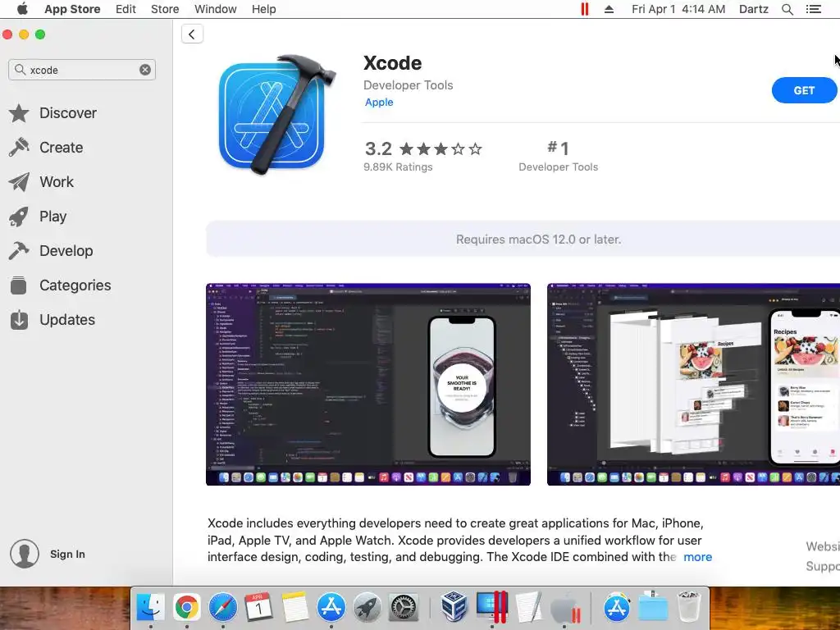Open Safari from the Dock
The height and width of the screenshot is (630, 840).
tap(223, 608)
